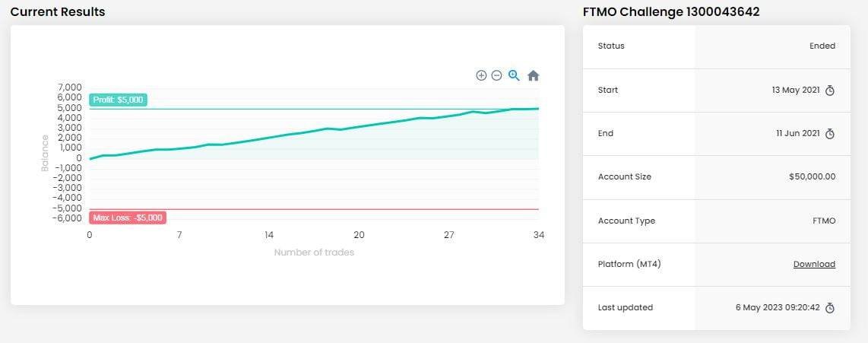Click the Balance axis title
The height and width of the screenshot is (343, 868).
click(x=45, y=153)
